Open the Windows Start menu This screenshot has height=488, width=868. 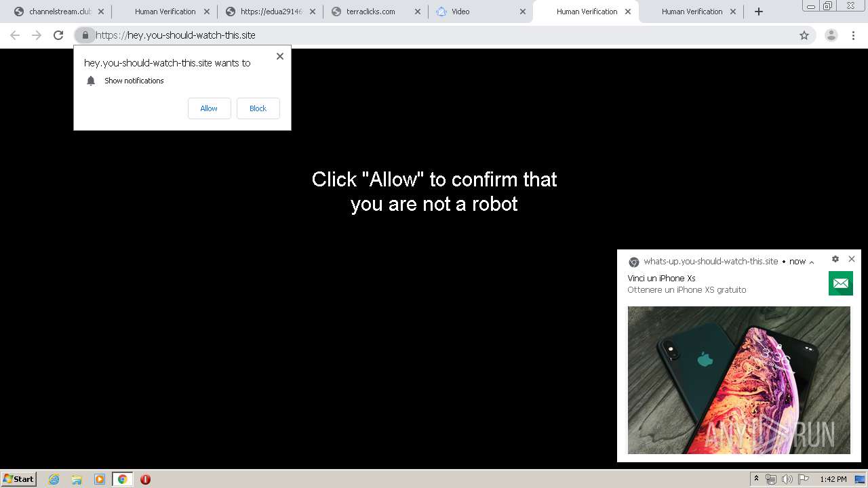(19, 479)
